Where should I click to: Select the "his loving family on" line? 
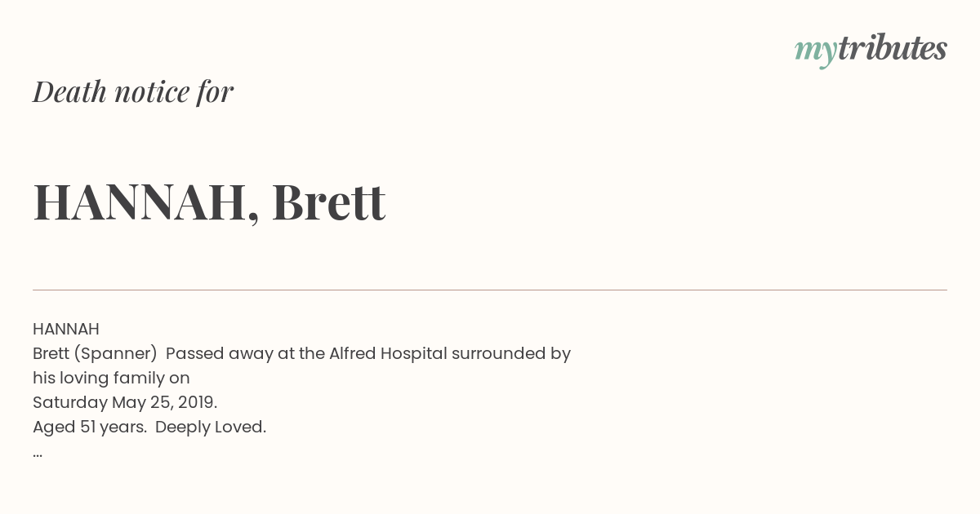click(111, 379)
